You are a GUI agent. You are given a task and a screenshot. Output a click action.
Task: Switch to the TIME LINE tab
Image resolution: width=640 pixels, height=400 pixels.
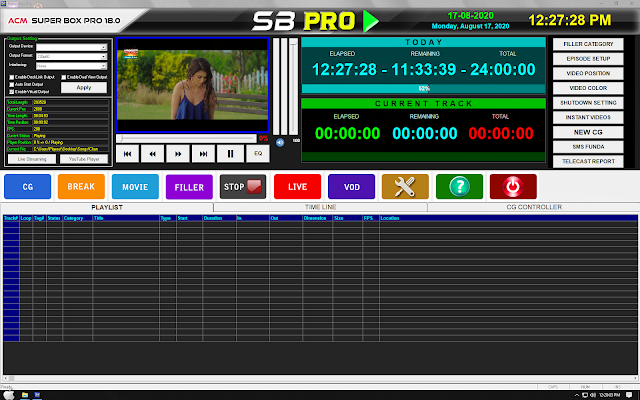tap(320, 207)
